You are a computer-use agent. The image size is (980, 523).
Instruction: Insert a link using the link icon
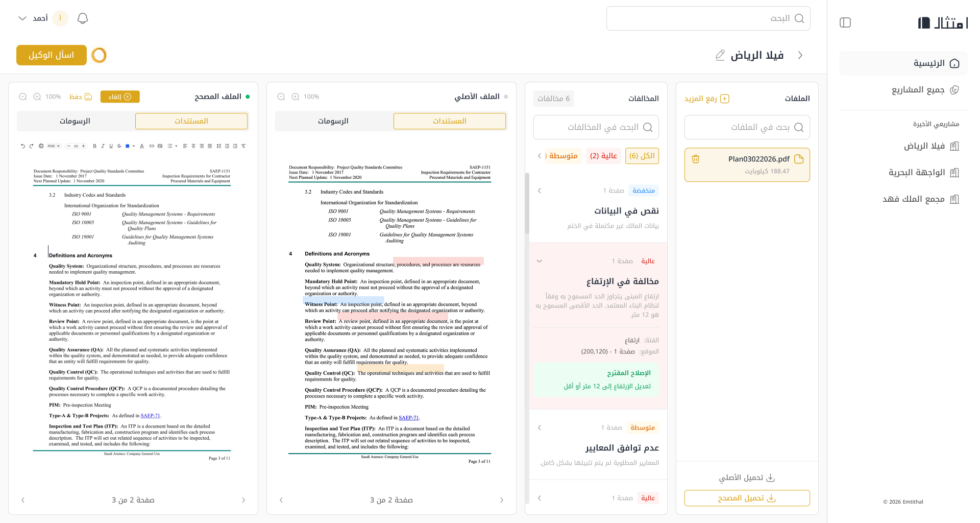point(152,146)
